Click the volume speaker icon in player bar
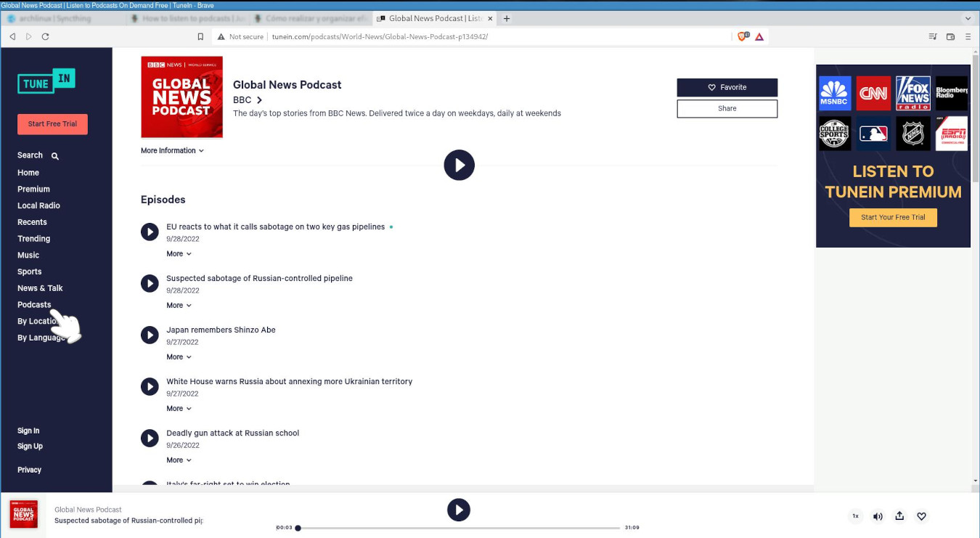980x538 pixels. (878, 516)
